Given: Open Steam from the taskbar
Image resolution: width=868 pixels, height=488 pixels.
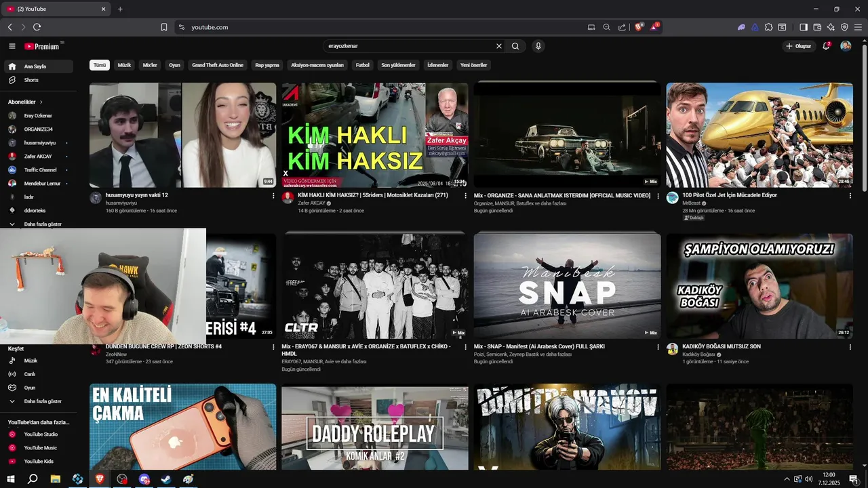Looking at the screenshot, I should pyautogui.click(x=165, y=479).
